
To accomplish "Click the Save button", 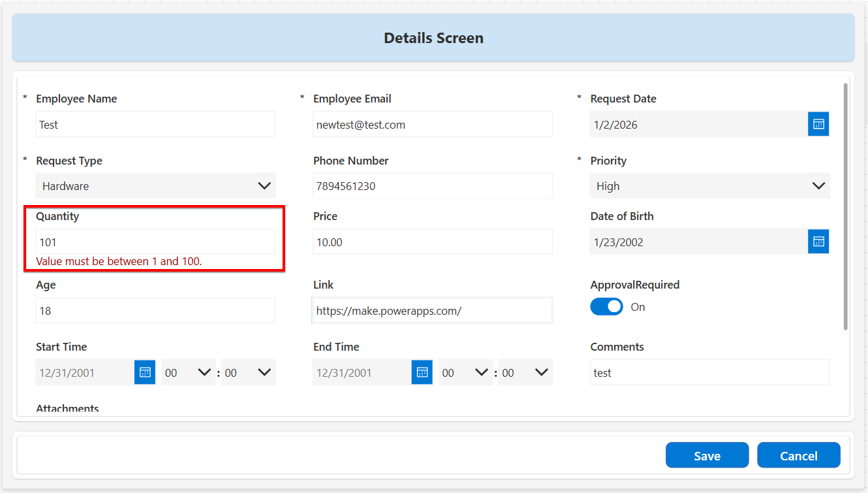I will coord(707,456).
